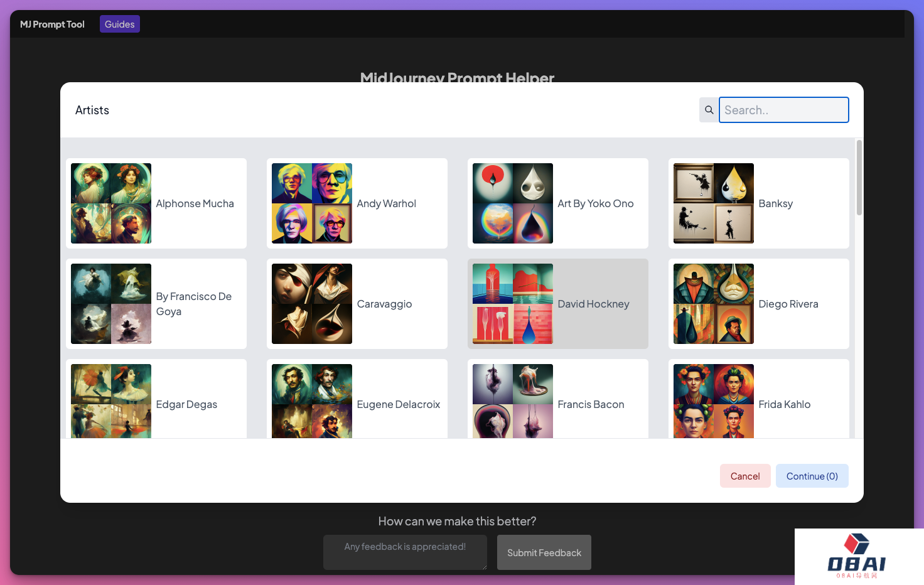Screen dimensions: 924x585
Task: Select the Diego Rivera card
Action: (758, 304)
